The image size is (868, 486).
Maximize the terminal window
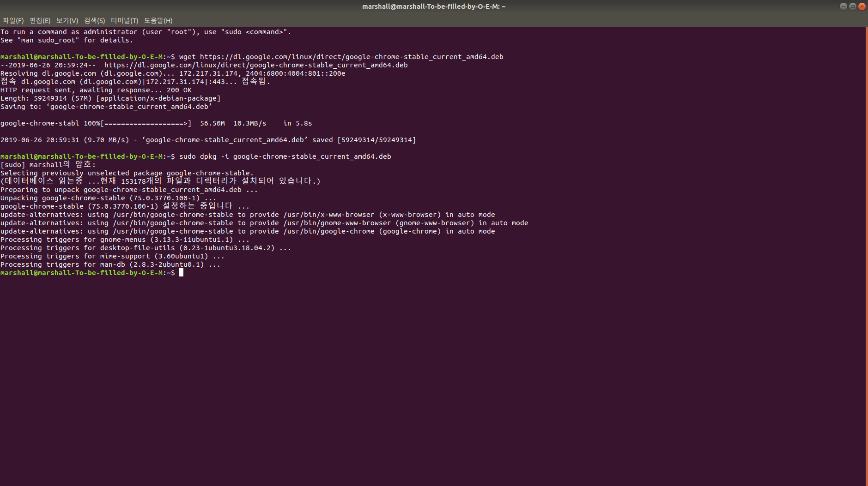[x=852, y=6]
